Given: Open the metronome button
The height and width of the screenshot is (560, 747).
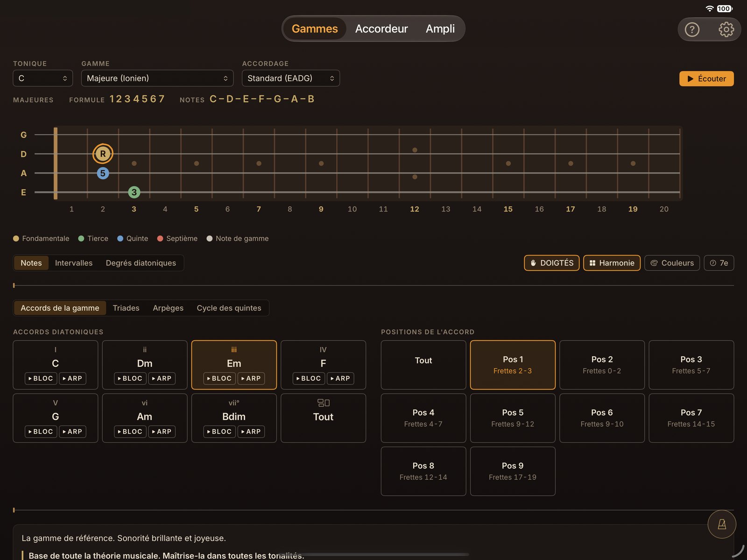Looking at the screenshot, I should point(722,524).
